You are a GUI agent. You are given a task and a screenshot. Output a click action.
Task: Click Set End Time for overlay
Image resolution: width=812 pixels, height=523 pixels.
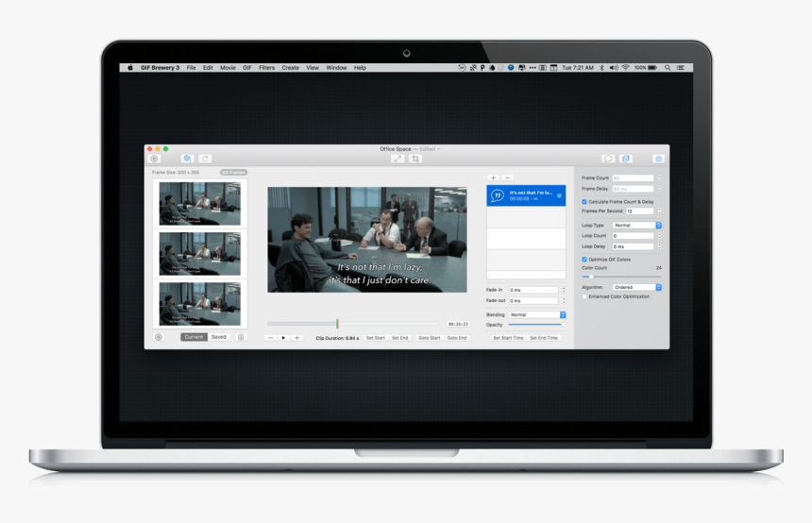(544, 338)
